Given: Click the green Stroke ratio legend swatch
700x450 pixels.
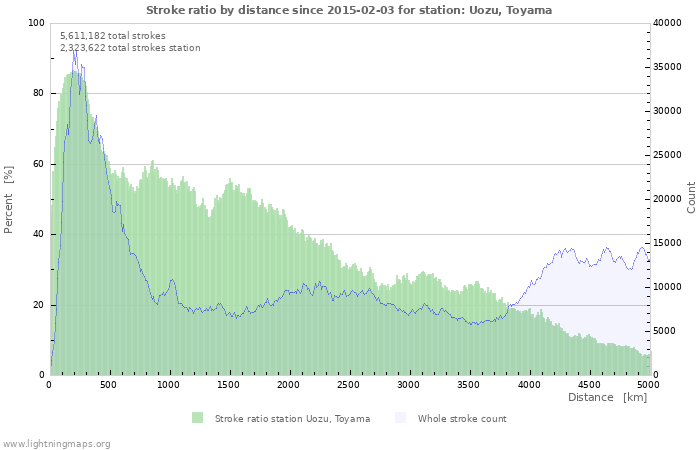Looking at the screenshot, I should (197, 418).
